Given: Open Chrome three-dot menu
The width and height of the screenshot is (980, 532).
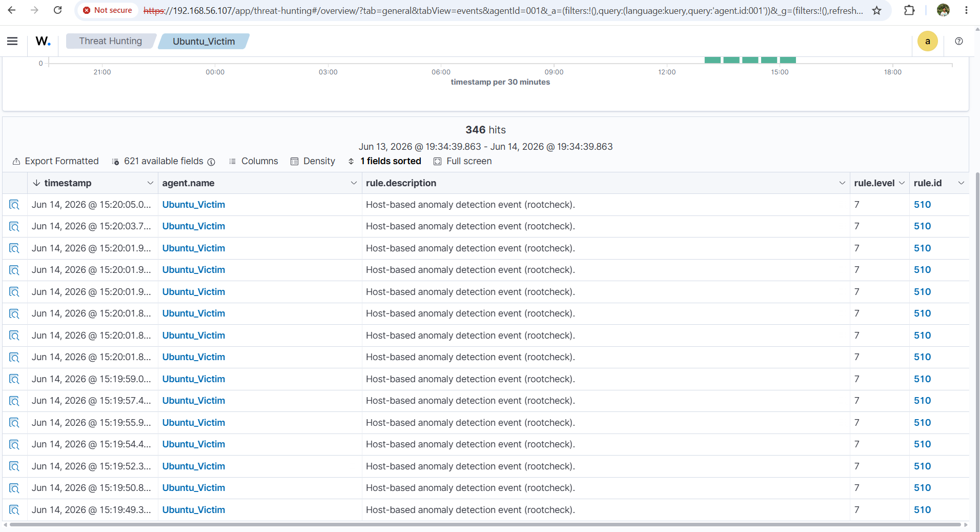Looking at the screenshot, I should [x=966, y=10].
